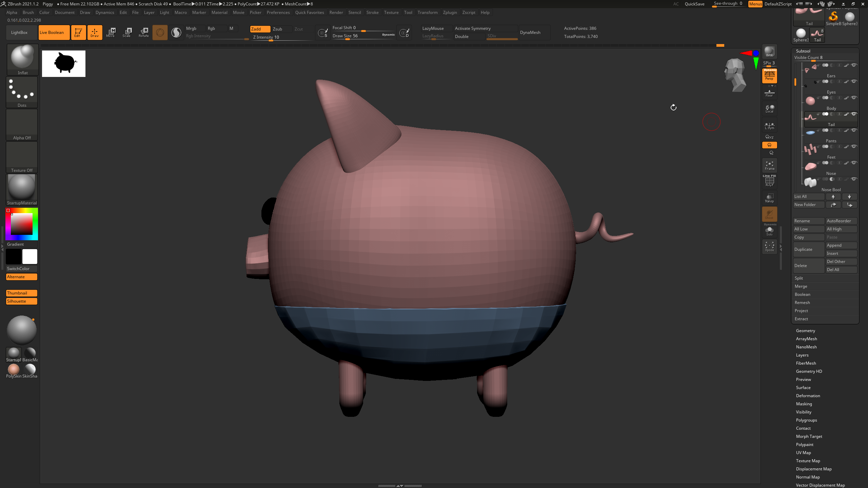Switch to the Scale tool
This screenshot has width=868, height=488.
pyautogui.click(x=127, y=33)
